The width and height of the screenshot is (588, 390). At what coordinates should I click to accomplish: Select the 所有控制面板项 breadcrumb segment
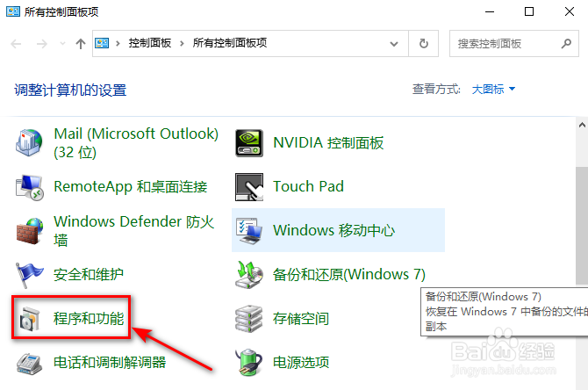[230, 43]
